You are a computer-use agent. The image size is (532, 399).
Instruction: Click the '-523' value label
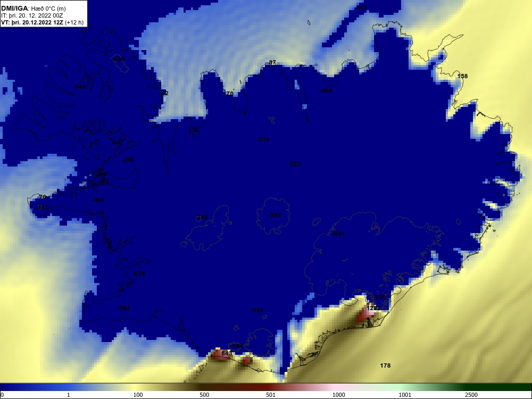point(294,164)
